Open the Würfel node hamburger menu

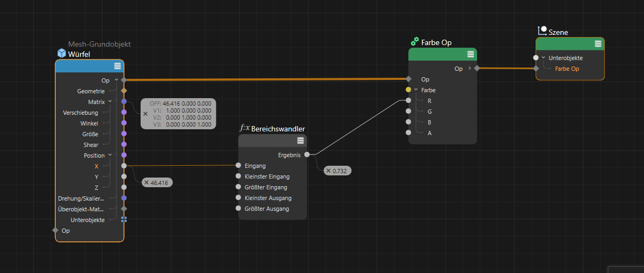point(118,66)
